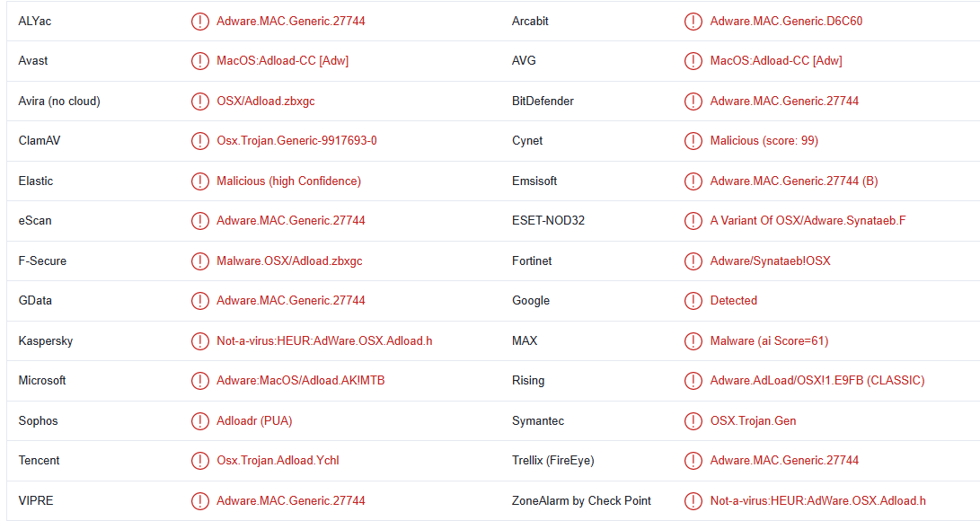Click the warning icon beside ClamAV's detection

(x=199, y=141)
